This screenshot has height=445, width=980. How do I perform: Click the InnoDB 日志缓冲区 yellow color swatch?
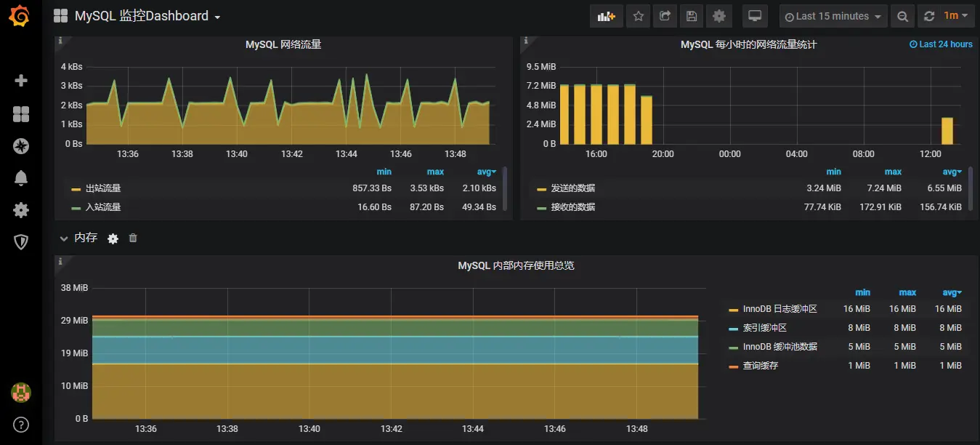point(733,310)
